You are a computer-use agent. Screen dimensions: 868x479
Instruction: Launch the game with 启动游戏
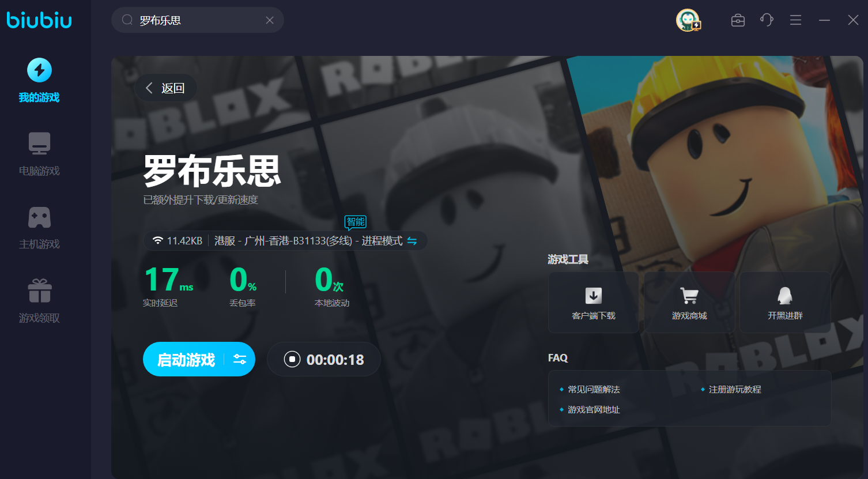point(186,360)
